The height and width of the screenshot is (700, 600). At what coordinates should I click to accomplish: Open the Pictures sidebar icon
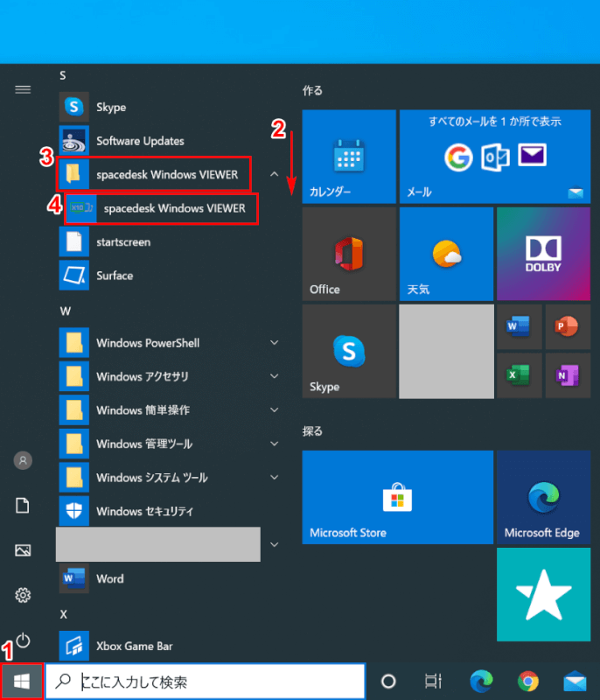coord(23,550)
